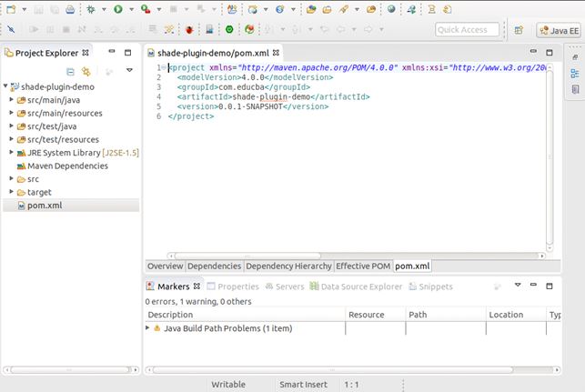Open the Search icon dropdown arrow

357,9
